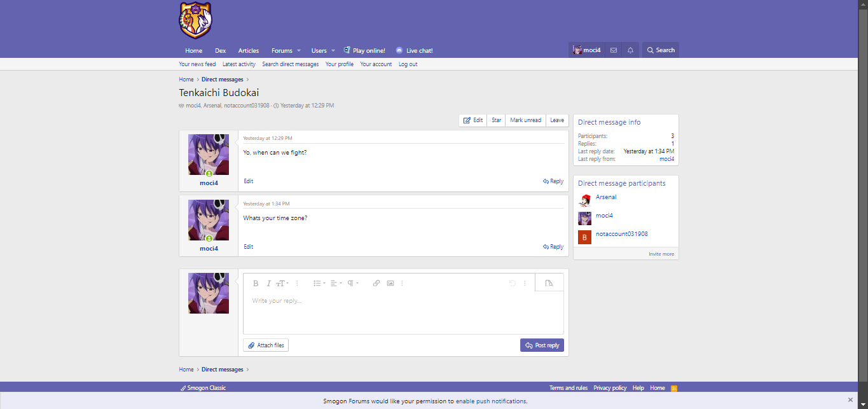Click the Post reply button
Screen dimensions: 868x409
pyautogui.click(x=542, y=345)
